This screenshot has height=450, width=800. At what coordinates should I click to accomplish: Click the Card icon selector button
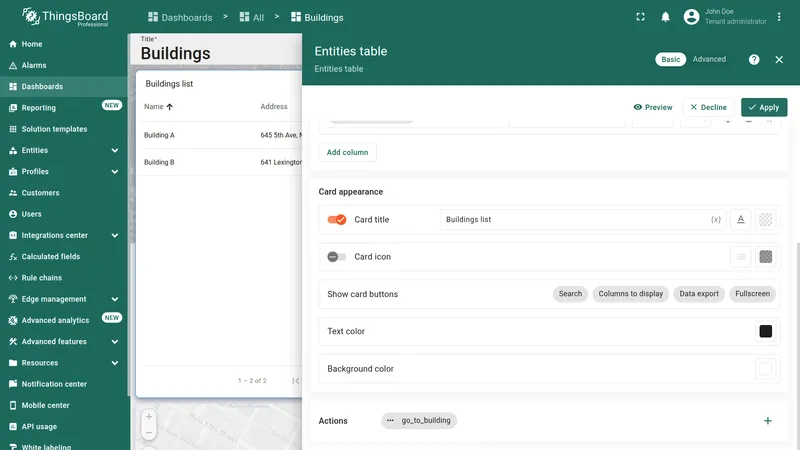(x=741, y=257)
